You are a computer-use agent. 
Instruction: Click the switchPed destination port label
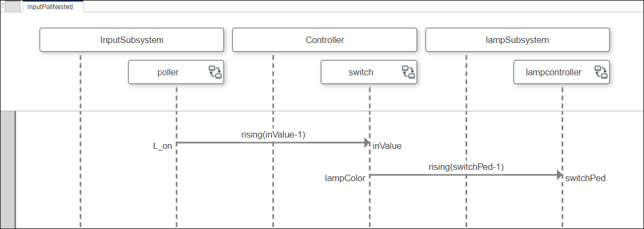point(585,178)
